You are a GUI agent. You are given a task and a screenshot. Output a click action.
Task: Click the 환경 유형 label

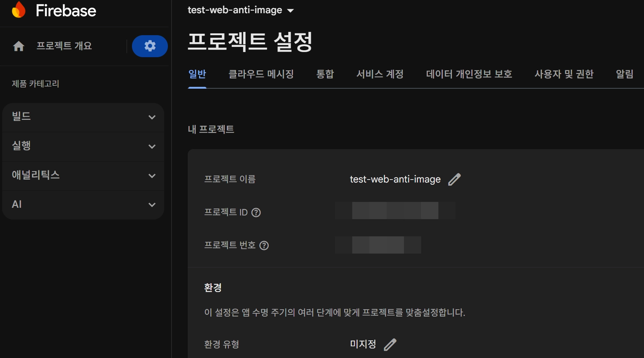point(222,344)
